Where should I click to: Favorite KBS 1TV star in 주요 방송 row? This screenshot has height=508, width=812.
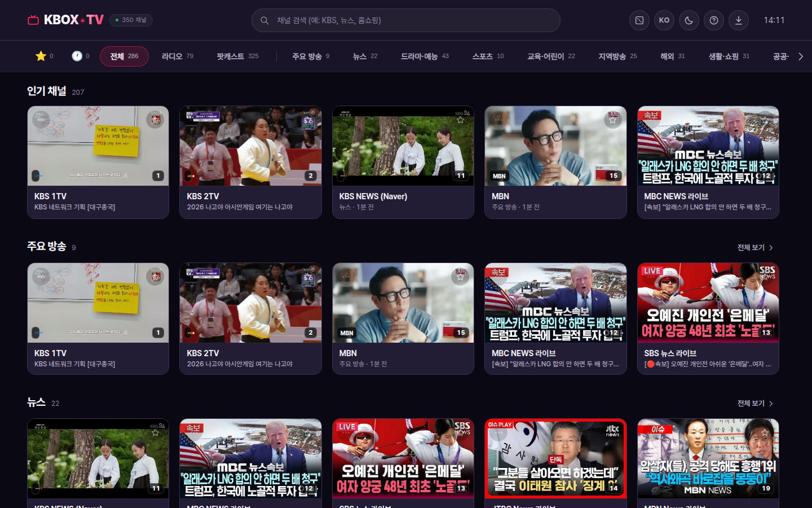pyautogui.click(x=156, y=276)
